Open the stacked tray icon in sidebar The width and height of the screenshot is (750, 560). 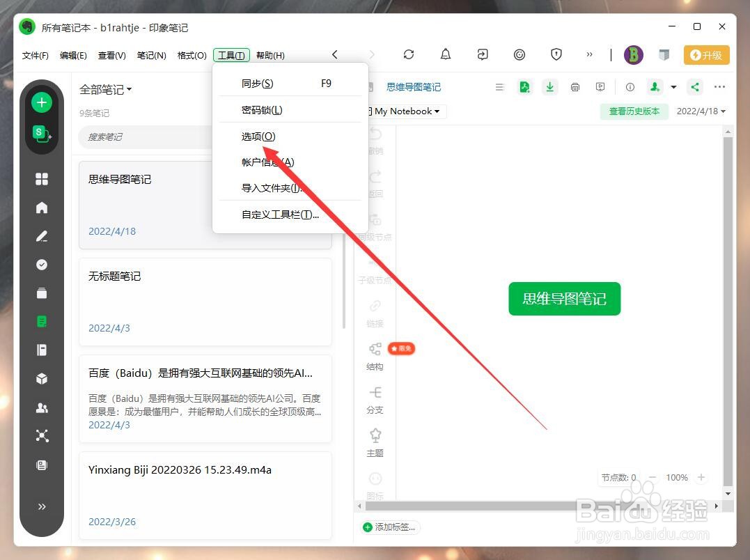pyautogui.click(x=42, y=293)
